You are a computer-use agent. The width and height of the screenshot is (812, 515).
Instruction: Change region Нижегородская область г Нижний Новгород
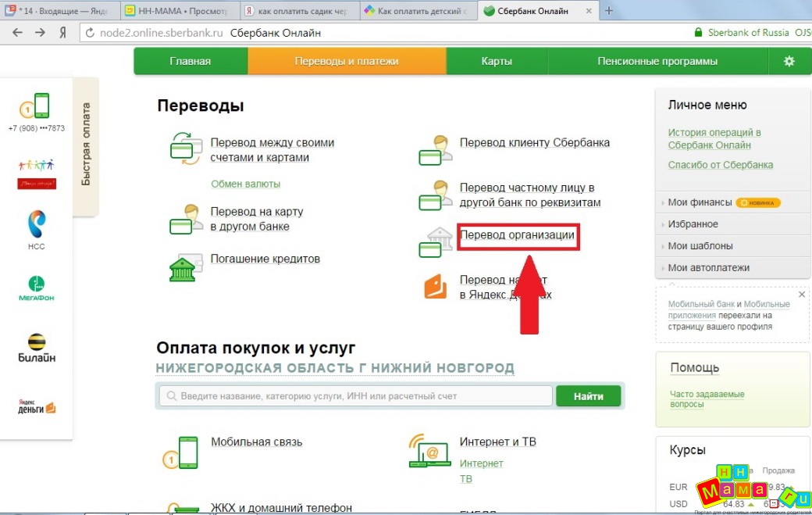click(335, 368)
